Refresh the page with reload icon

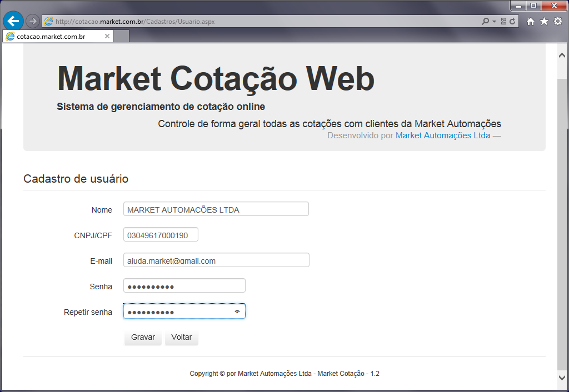(x=512, y=22)
